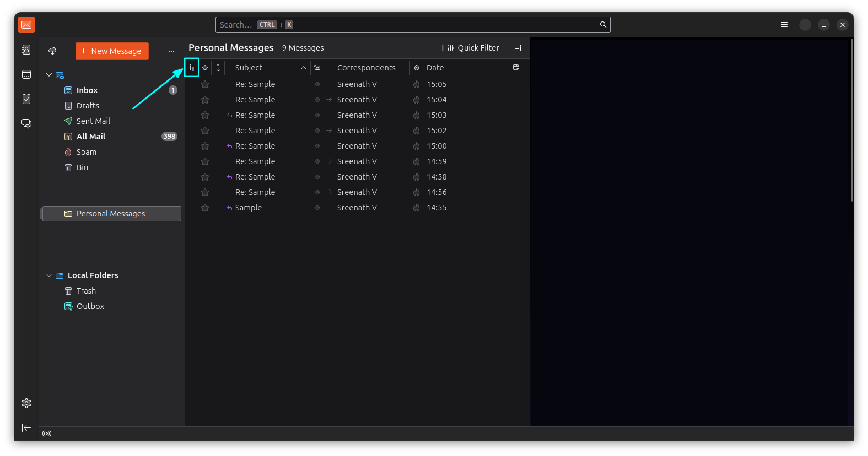Screen dimensions: 868x456
Task: Toggle threaded view column header
Action: tap(191, 68)
